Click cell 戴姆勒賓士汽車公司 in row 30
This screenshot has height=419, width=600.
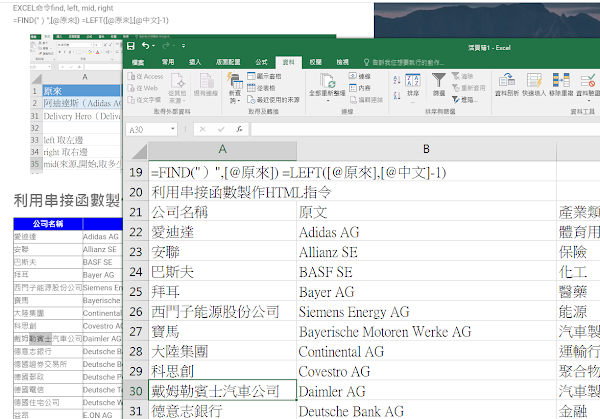tap(223, 391)
